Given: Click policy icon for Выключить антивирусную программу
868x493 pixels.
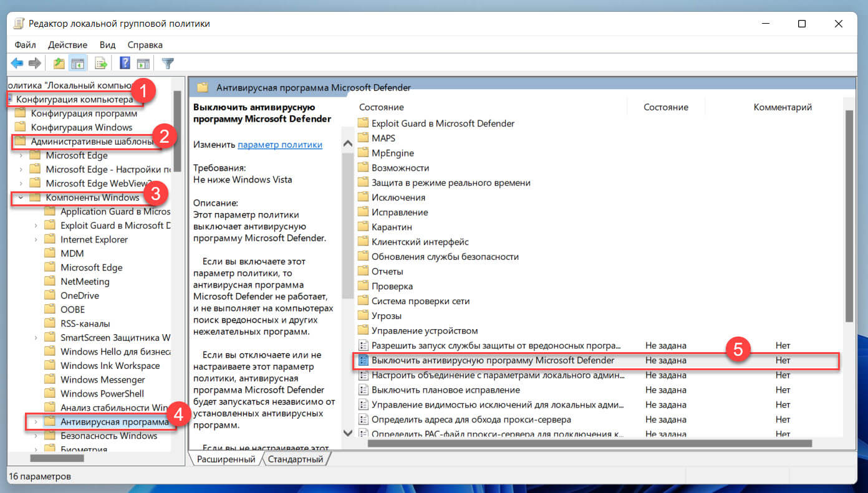Looking at the screenshot, I should point(364,360).
